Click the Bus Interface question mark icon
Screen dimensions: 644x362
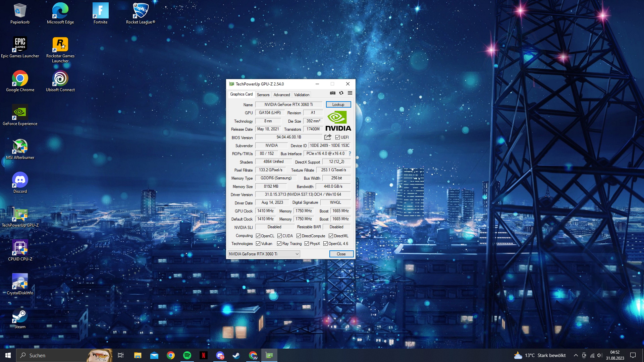tap(350, 154)
